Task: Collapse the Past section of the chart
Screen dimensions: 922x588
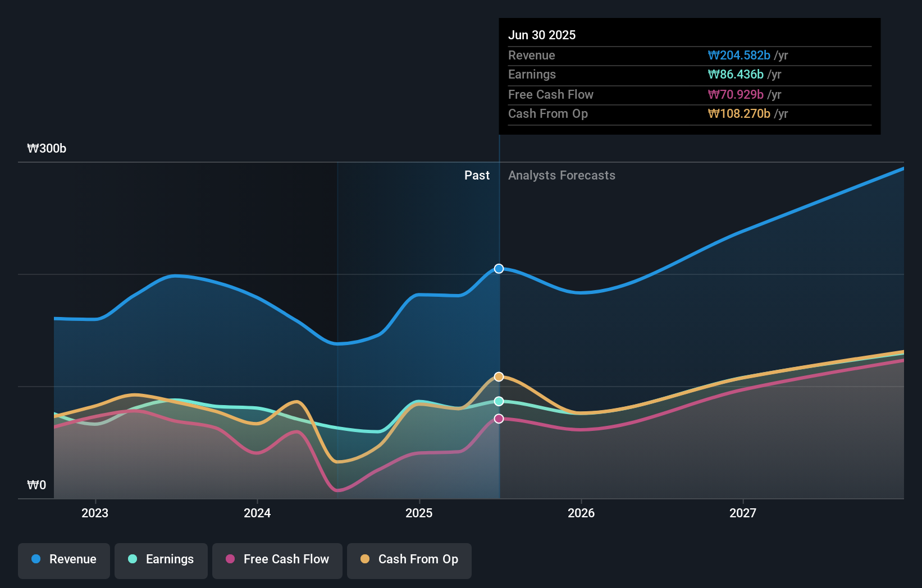Action: click(477, 175)
